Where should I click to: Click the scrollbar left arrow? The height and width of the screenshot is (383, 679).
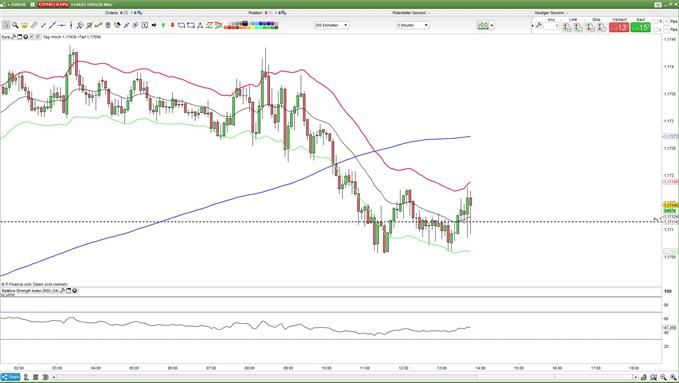(x=54, y=377)
